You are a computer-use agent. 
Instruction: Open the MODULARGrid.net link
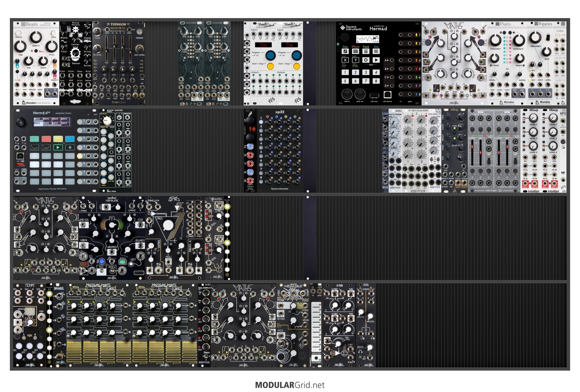click(x=290, y=385)
